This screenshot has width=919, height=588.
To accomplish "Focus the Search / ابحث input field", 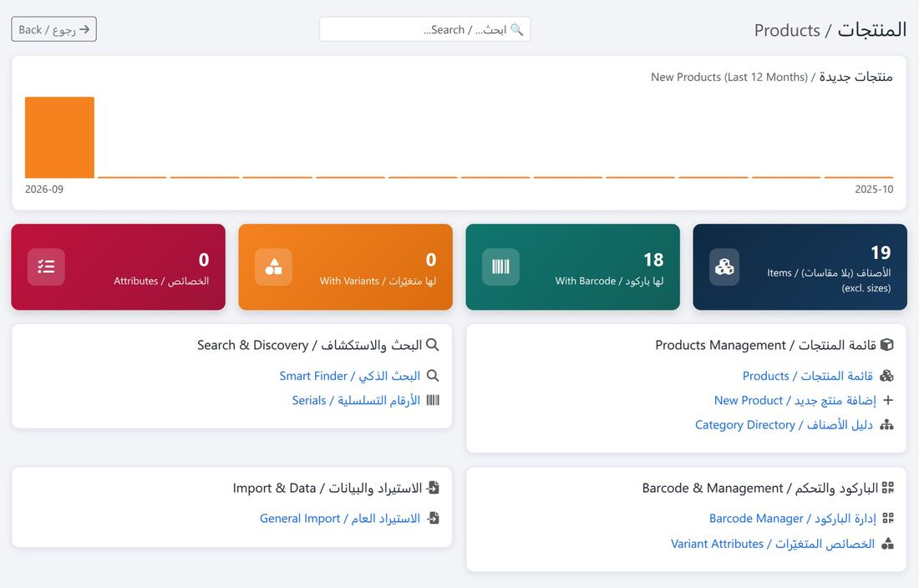I will 425,29.
